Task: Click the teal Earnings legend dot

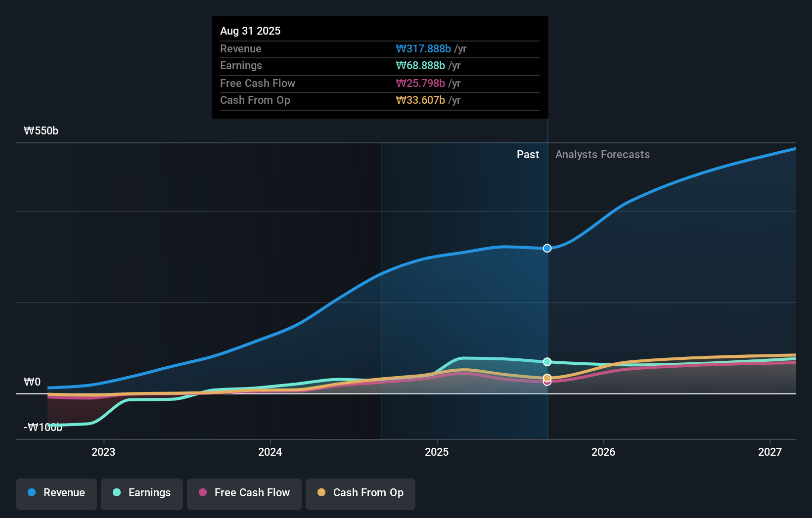Action: [116, 492]
